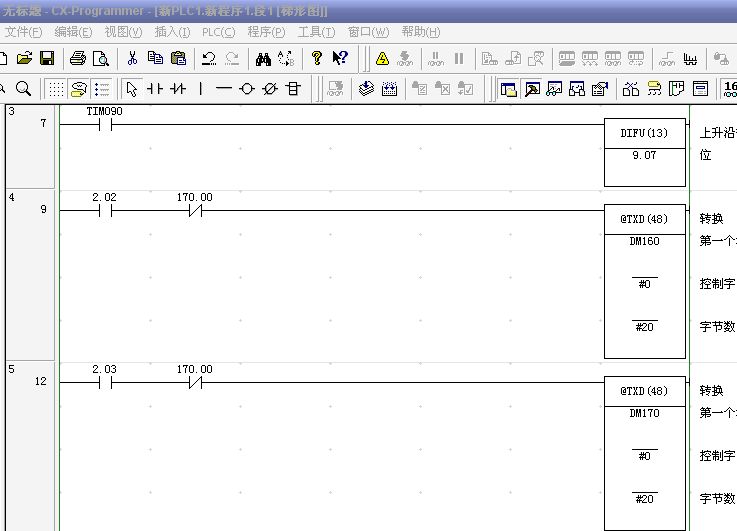
Task: Click the yellow warning work online icon
Action: tap(382, 58)
